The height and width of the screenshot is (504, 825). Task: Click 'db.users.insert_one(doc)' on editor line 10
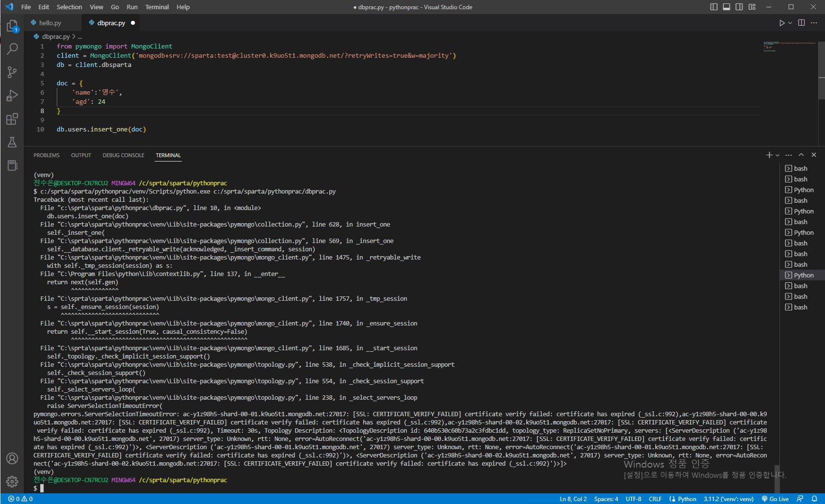[101, 129]
